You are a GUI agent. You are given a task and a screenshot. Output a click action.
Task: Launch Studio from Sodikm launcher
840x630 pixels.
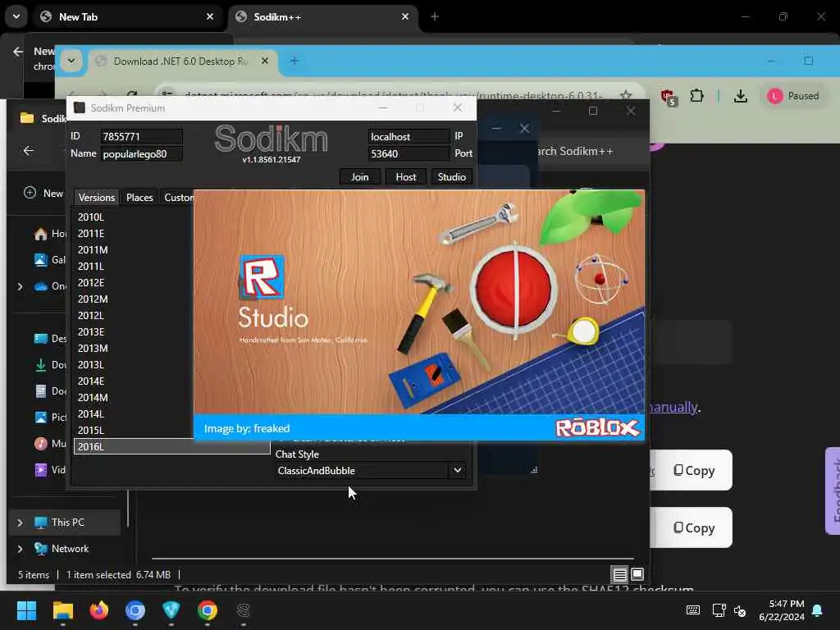pos(452,177)
